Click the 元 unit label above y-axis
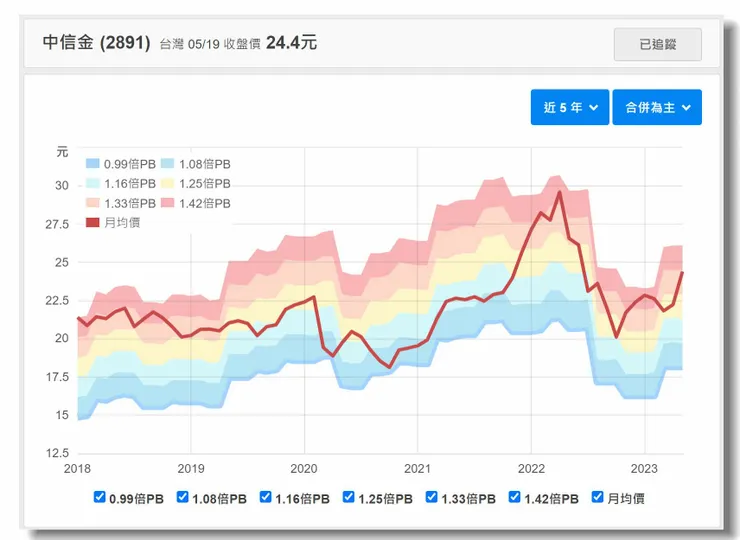 (x=62, y=152)
